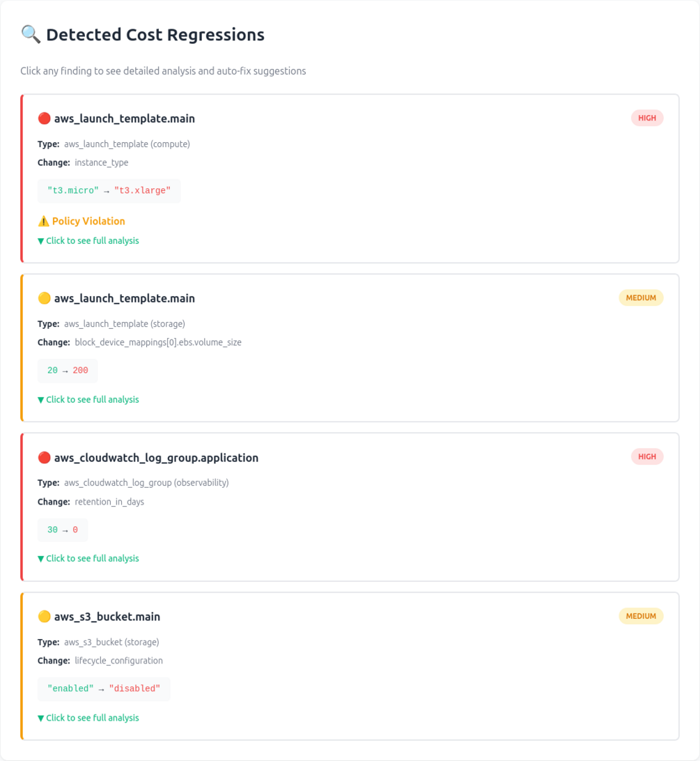
Task: Expand full analysis for the S3 lifecycle change
Action: click(x=88, y=718)
